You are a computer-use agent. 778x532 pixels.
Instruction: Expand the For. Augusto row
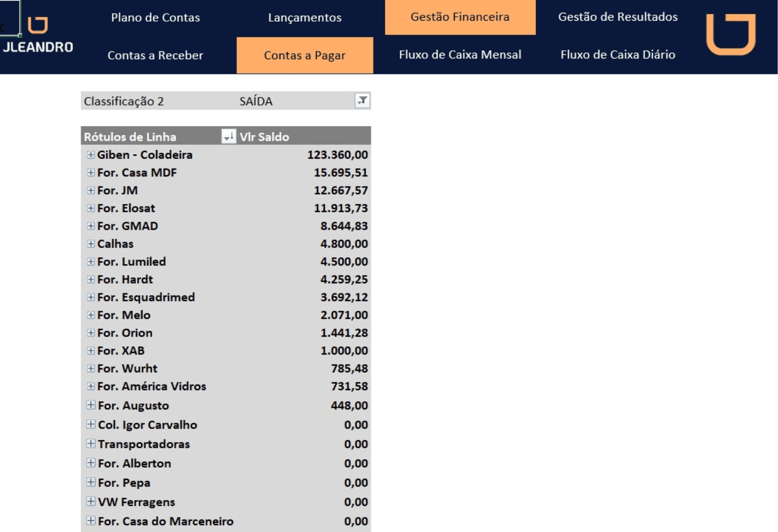click(91, 405)
